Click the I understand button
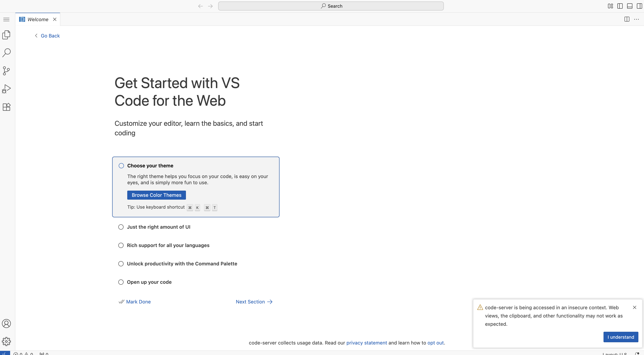The width and height of the screenshot is (644, 355). click(621, 337)
